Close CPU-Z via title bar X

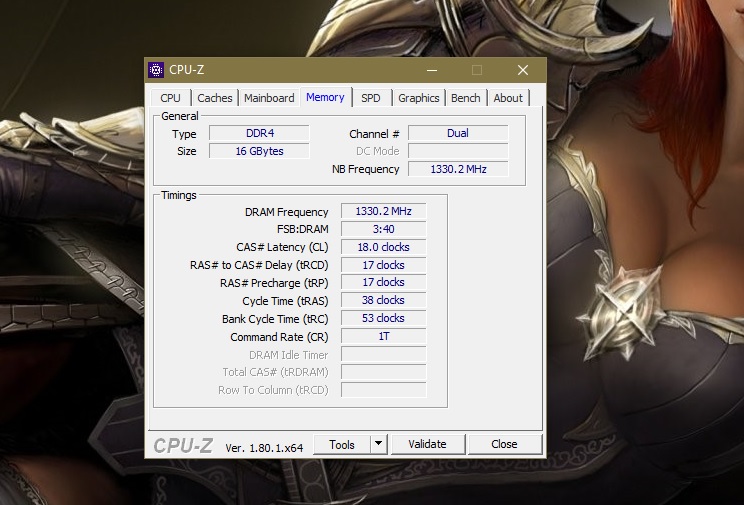click(523, 70)
